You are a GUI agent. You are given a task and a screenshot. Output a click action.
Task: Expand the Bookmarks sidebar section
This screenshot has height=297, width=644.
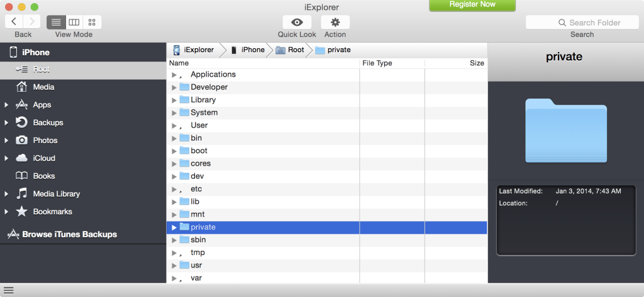coord(6,212)
